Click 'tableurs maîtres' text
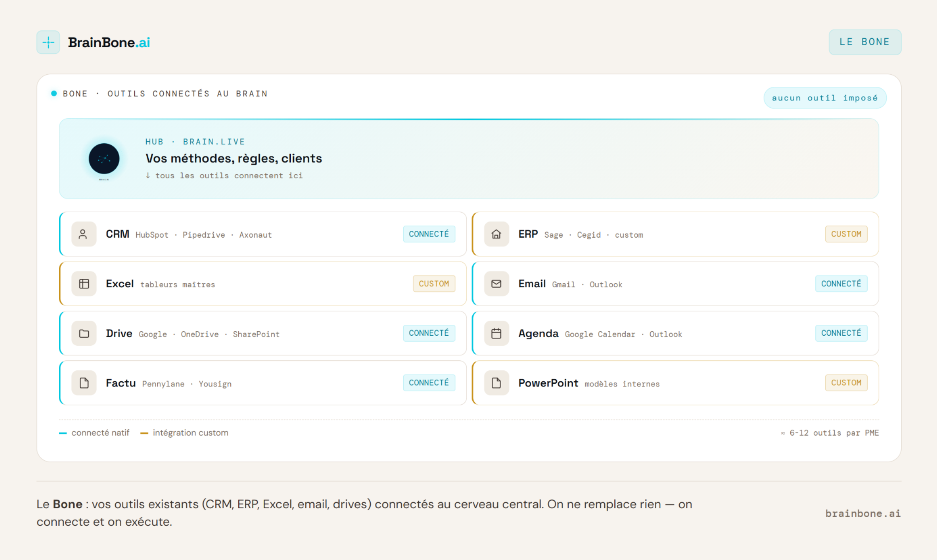Viewport: 937px width, 560px height. 178,284
